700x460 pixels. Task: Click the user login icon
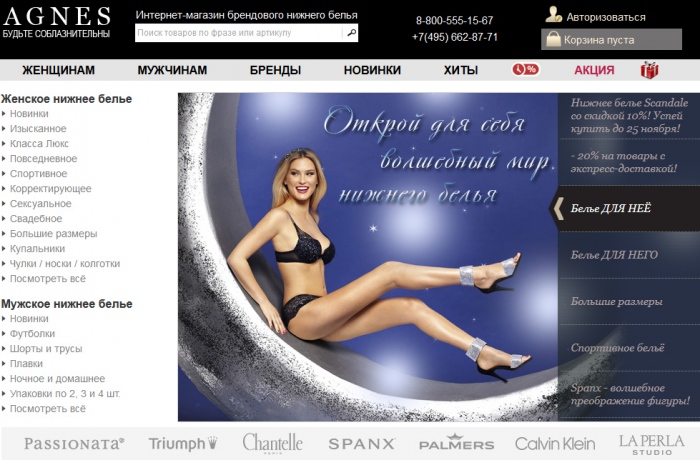554,15
